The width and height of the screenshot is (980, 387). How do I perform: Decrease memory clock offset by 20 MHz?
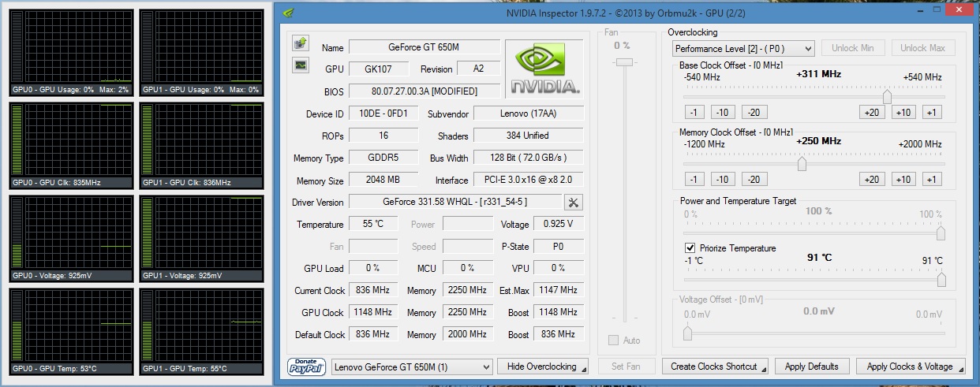754,179
